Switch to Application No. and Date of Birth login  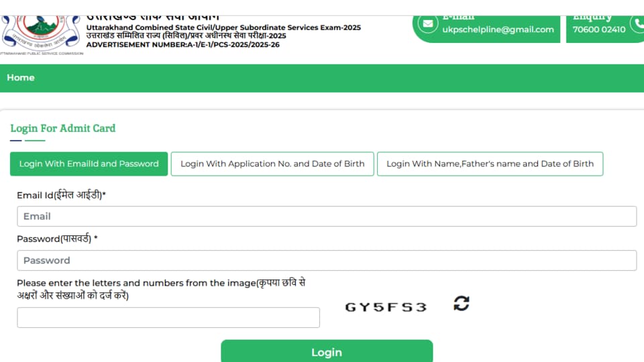pyautogui.click(x=272, y=164)
